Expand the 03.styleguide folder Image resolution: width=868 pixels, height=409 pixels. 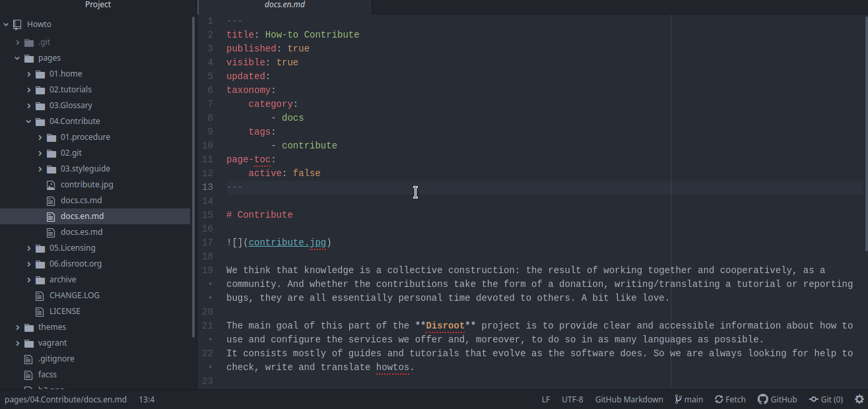[x=40, y=169]
